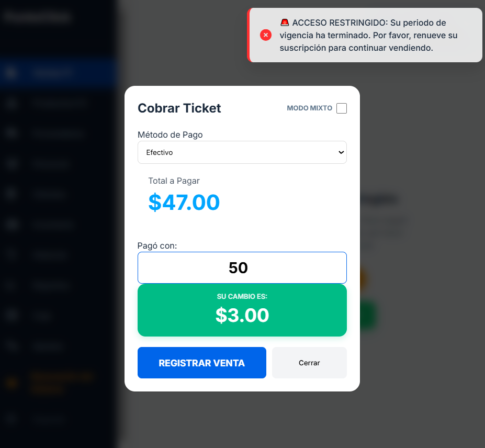Viewport: 485px width, 448px height.
Task: Click the bottom-most icon in the sidebar
Action: point(12,419)
